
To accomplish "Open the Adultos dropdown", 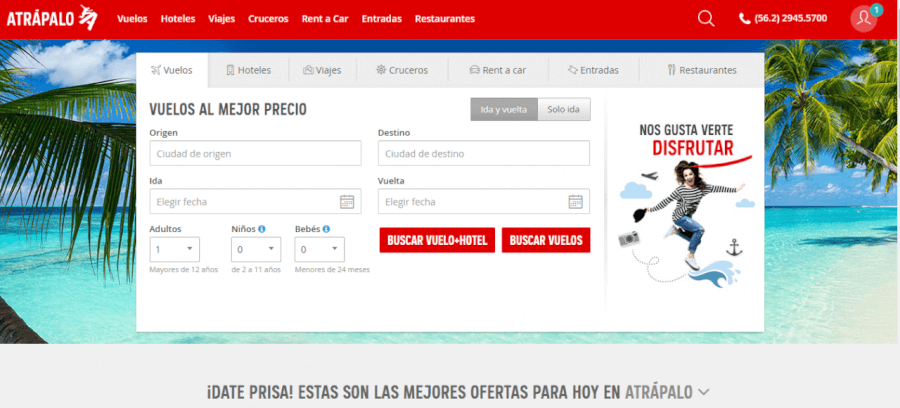I will [174, 250].
